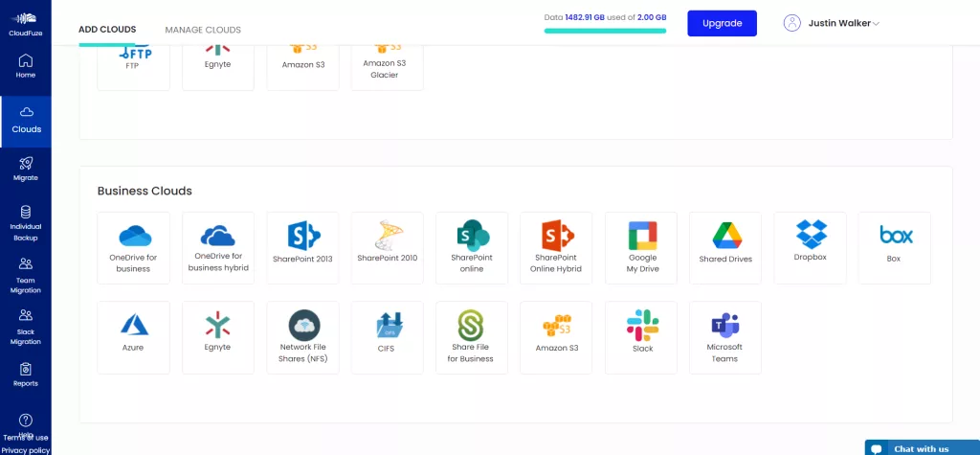Select the Amazon S3 tile in top row
Screen dimensions: 980x455
[302, 68]
